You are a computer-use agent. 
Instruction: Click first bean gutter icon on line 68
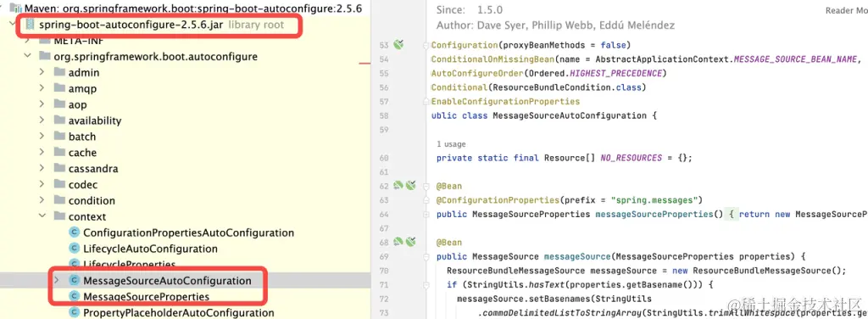(x=398, y=242)
